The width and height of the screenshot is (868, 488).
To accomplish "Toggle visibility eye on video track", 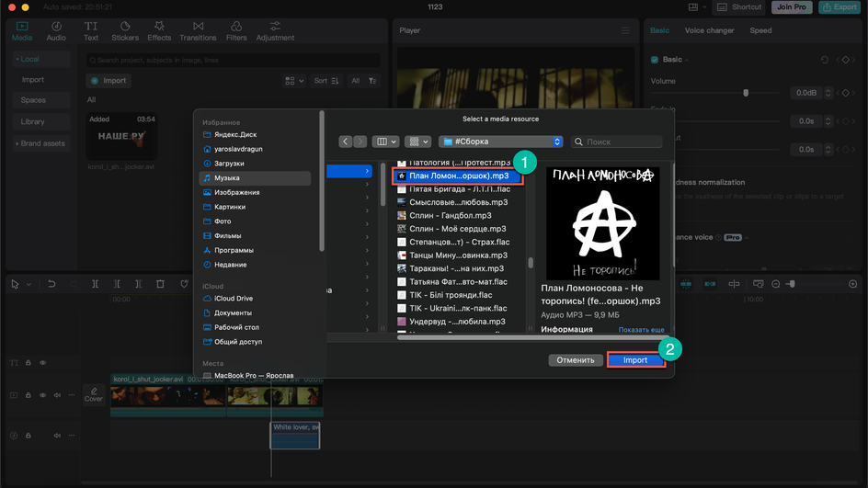I will pyautogui.click(x=42, y=395).
